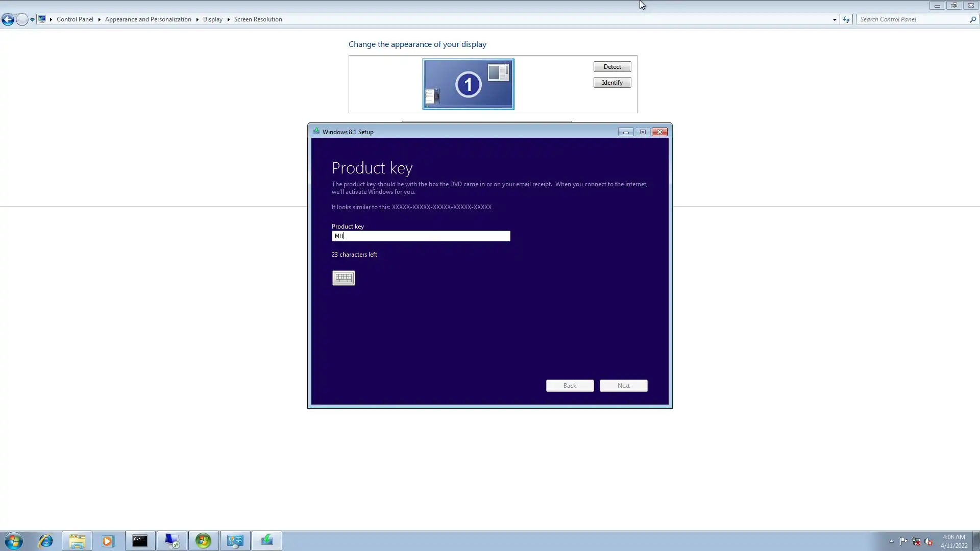Click the Detect display button

click(x=612, y=67)
